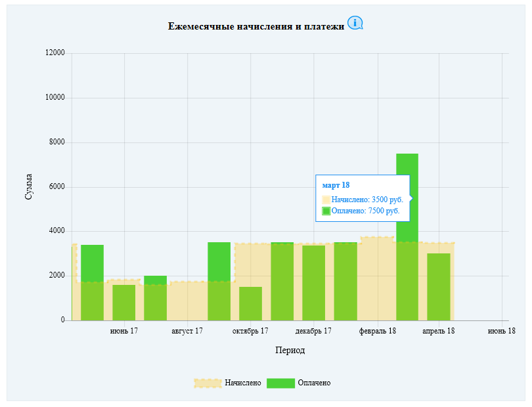This screenshot has height=407, width=532.
Task: Click the chart title Ежемесячные начисления и платежи
Action: (x=256, y=26)
